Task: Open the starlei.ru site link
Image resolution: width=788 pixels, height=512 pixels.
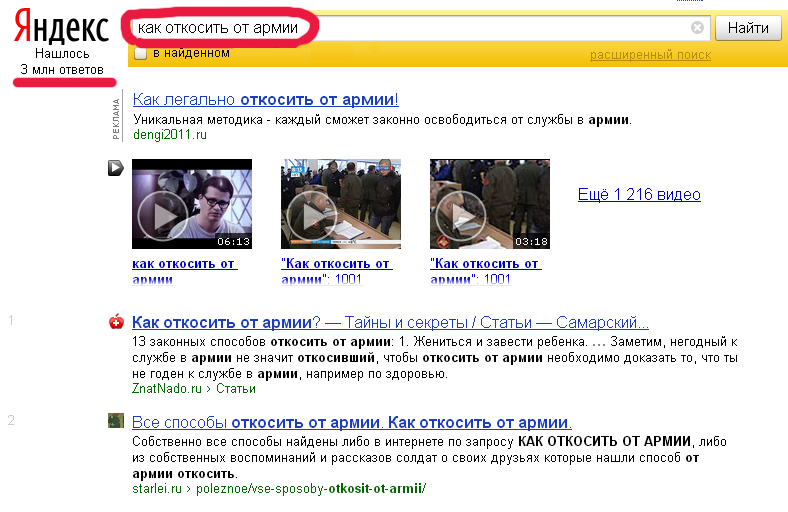Action: 157,488
